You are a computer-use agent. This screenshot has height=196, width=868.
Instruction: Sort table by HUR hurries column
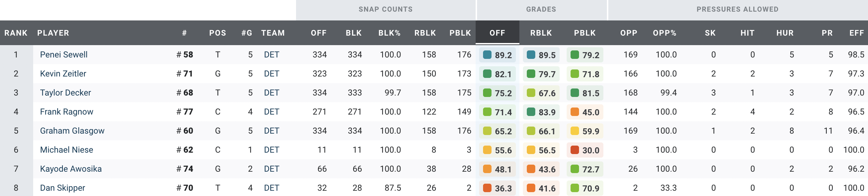coord(785,33)
